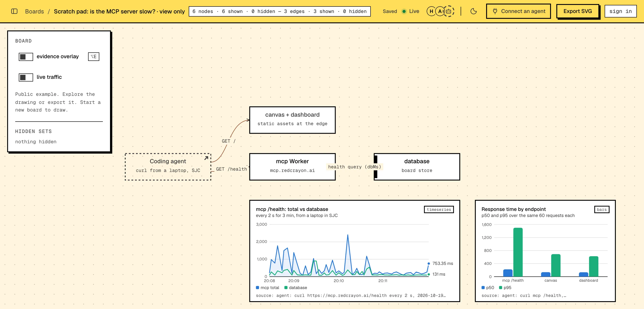Screen dimensions: 644x309
Task: Click the 'mcp /health: total vs database' title
Action: pos(292,209)
